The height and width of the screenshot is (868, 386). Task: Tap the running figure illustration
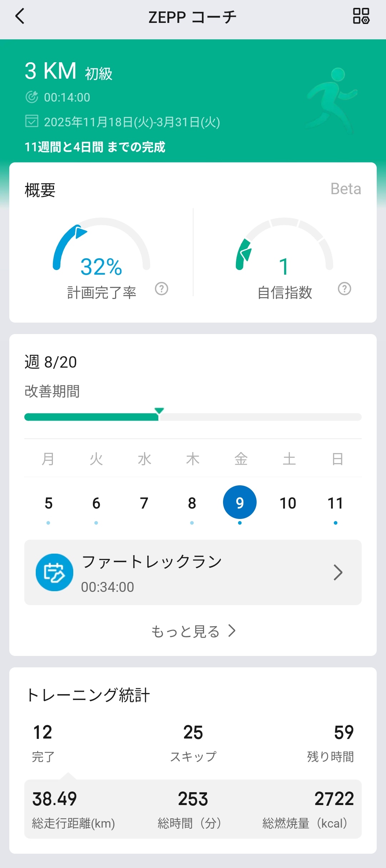pyautogui.click(x=332, y=100)
